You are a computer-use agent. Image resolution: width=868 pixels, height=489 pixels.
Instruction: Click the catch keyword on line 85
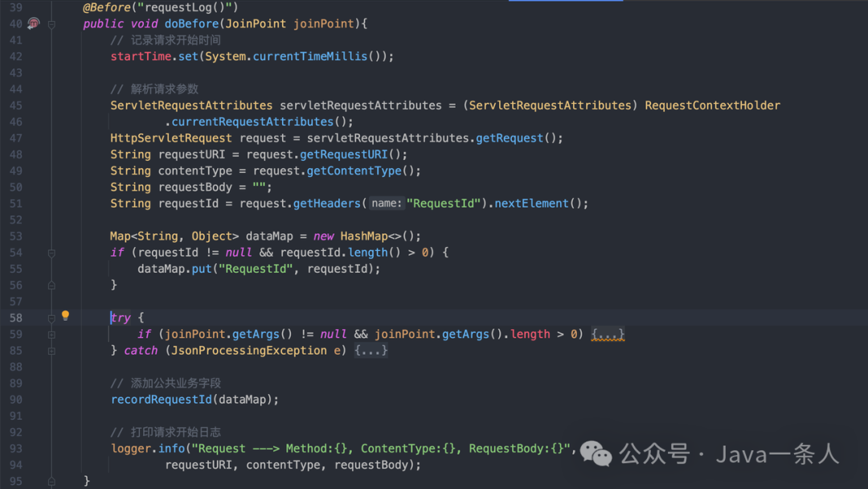click(141, 351)
